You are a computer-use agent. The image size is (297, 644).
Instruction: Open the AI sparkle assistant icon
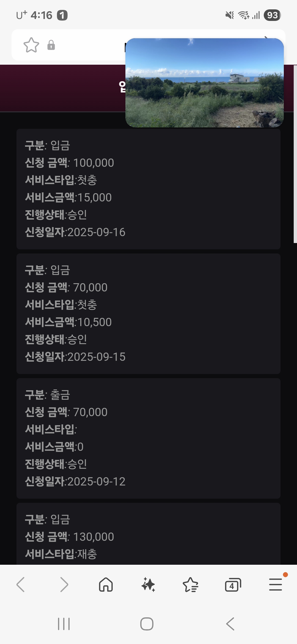pos(148,584)
